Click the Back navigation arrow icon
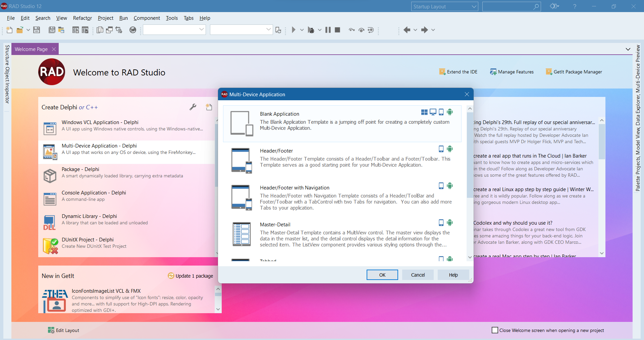Viewport: 644px width, 340px height. click(x=407, y=30)
